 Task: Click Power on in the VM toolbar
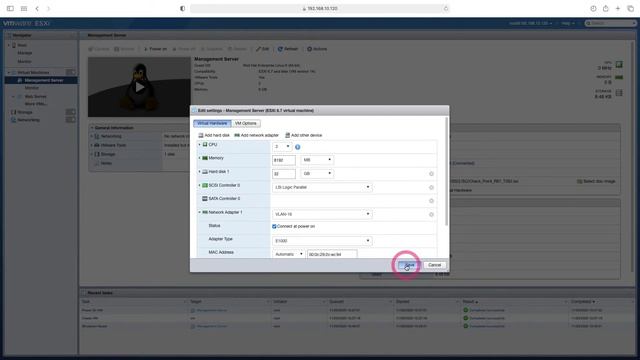pyautogui.click(x=156, y=49)
